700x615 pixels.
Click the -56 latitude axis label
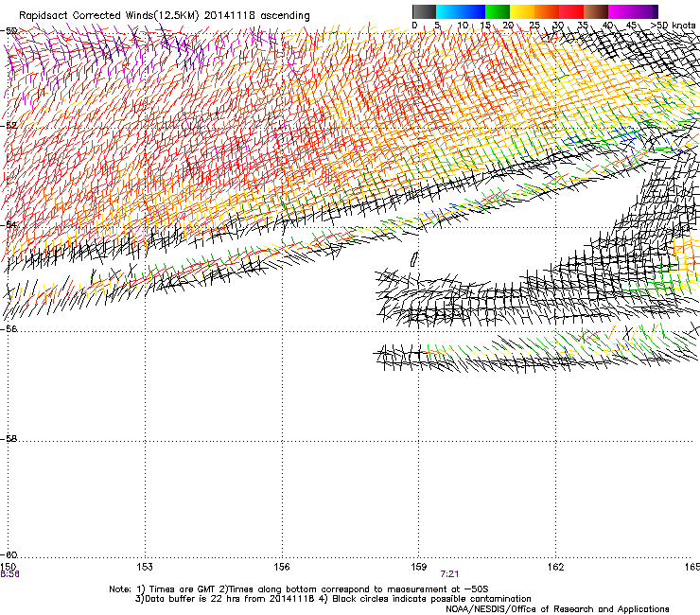[9, 328]
